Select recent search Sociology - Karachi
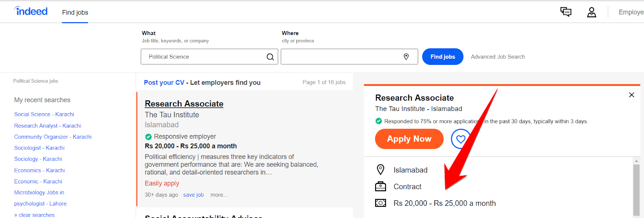 (38, 159)
